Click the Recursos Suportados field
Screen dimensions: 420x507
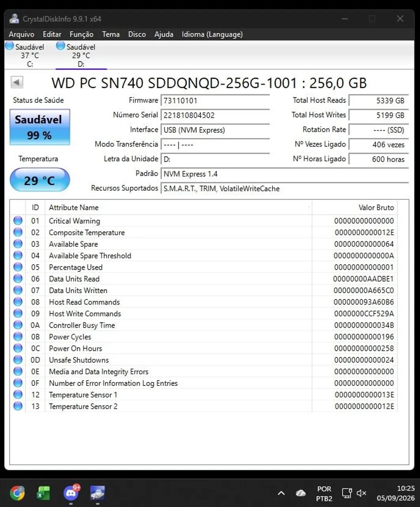pyautogui.click(x=285, y=189)
